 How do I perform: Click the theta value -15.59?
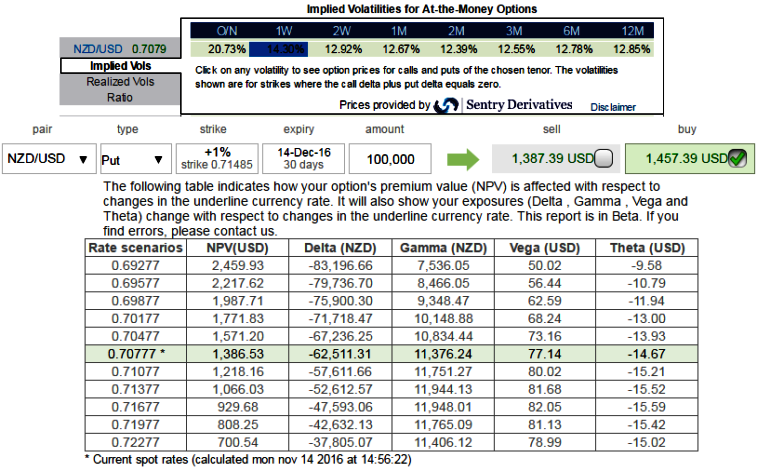point(647,407)
